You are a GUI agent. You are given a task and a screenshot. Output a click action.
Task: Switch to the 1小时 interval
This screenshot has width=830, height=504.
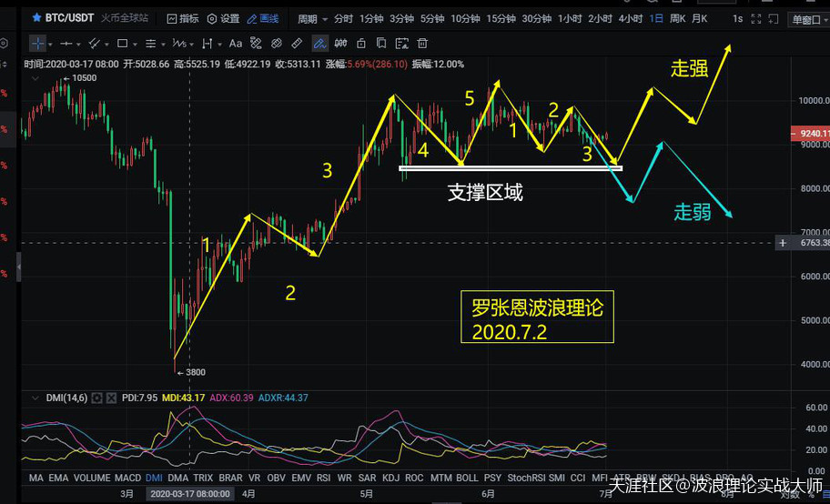coord(570,19)
